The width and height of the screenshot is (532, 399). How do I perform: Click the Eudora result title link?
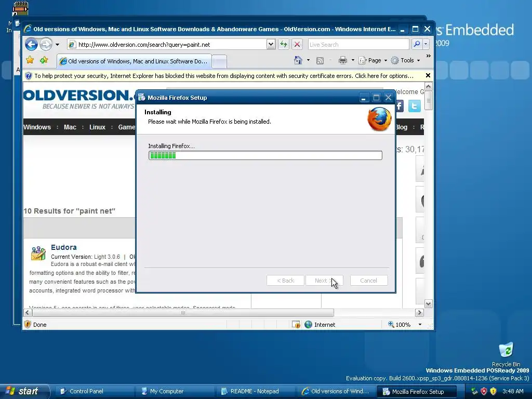tap(64, 247)
